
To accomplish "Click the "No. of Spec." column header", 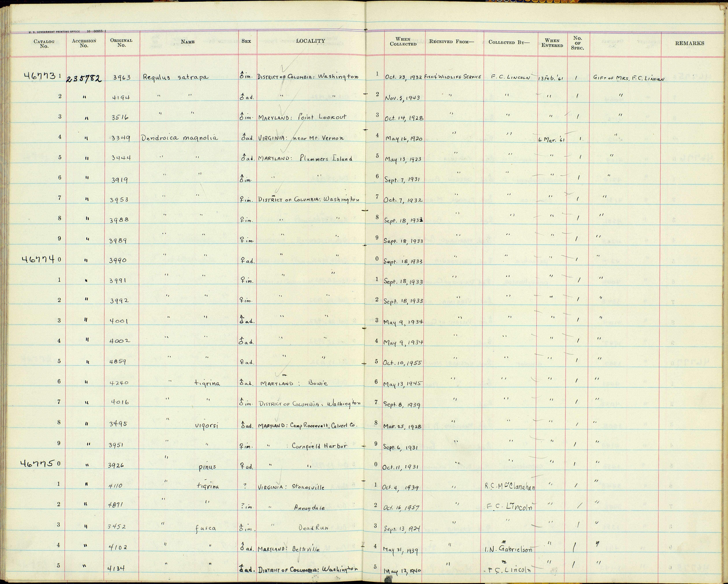I will pyautogui.click(x=577, y=43).
